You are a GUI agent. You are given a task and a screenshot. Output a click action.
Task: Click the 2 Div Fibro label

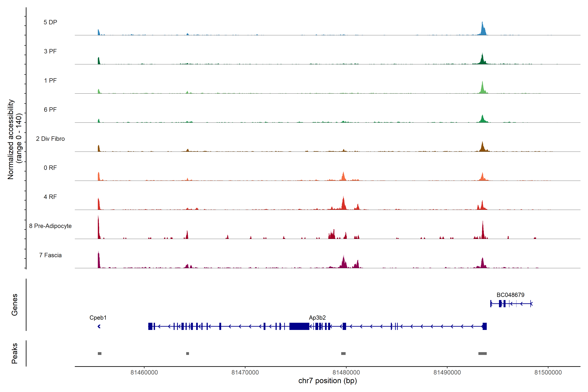50,139
